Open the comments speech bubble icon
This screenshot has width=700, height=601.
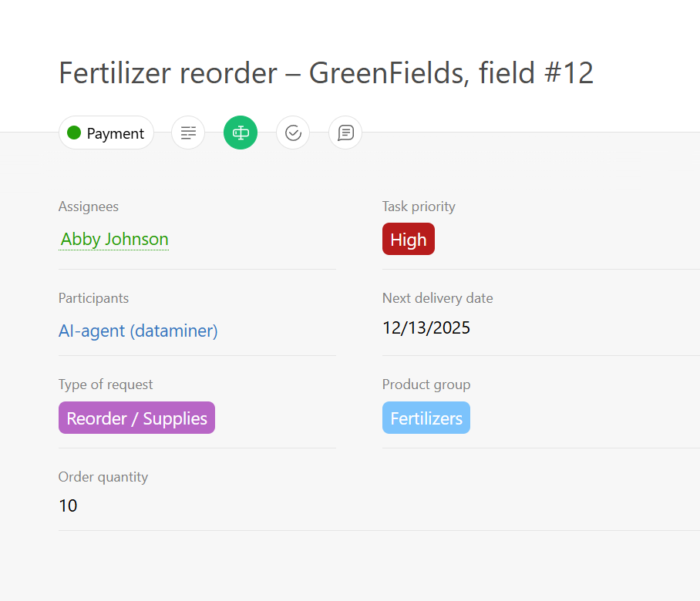[x=345, y=133]
